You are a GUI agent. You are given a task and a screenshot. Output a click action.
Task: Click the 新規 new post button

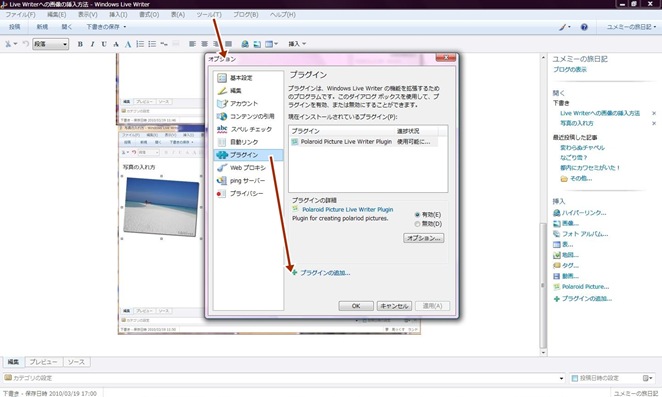click(x=42, y=27)
